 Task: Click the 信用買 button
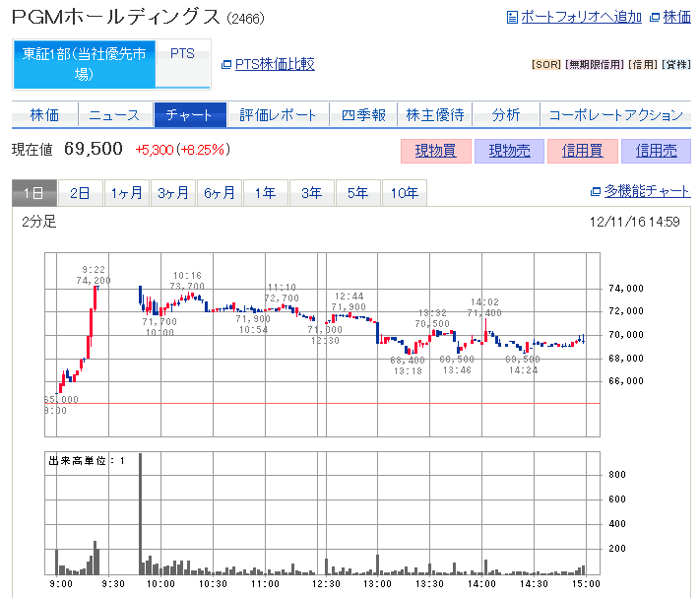tap(583, 151)
